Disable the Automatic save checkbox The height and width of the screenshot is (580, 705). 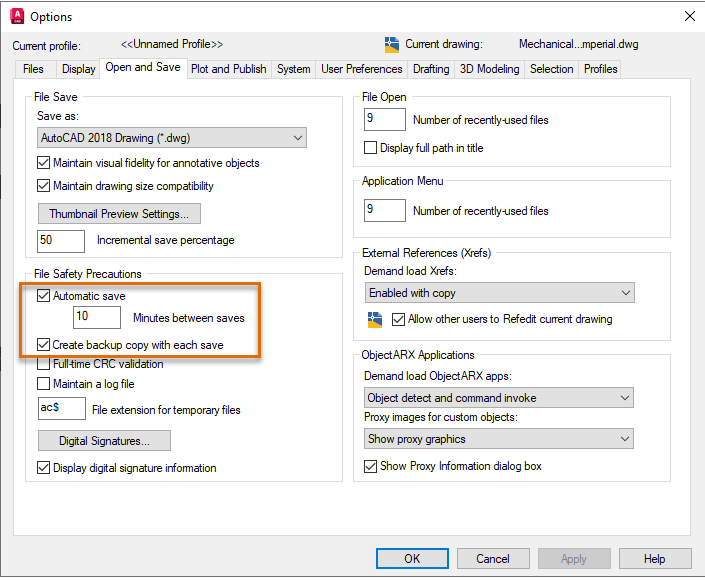point(44,296)
